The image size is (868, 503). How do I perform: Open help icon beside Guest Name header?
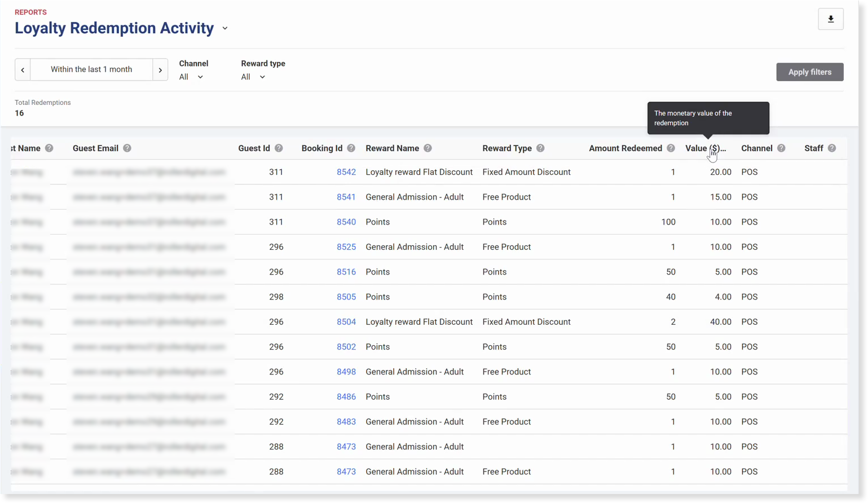(x=49, y=148)
